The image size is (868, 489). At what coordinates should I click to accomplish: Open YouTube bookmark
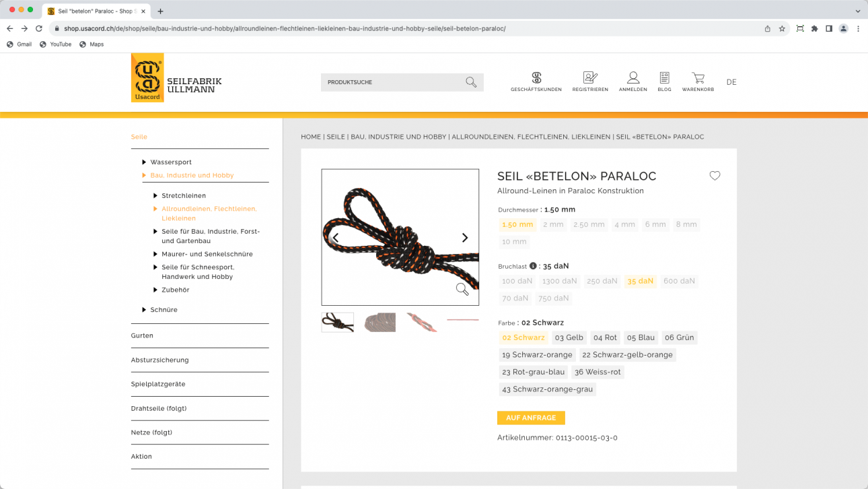(x=55, y=44)
